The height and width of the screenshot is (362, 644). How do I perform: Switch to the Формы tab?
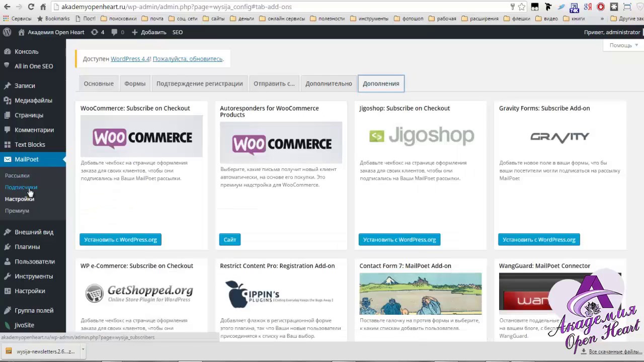pos(135,83)
